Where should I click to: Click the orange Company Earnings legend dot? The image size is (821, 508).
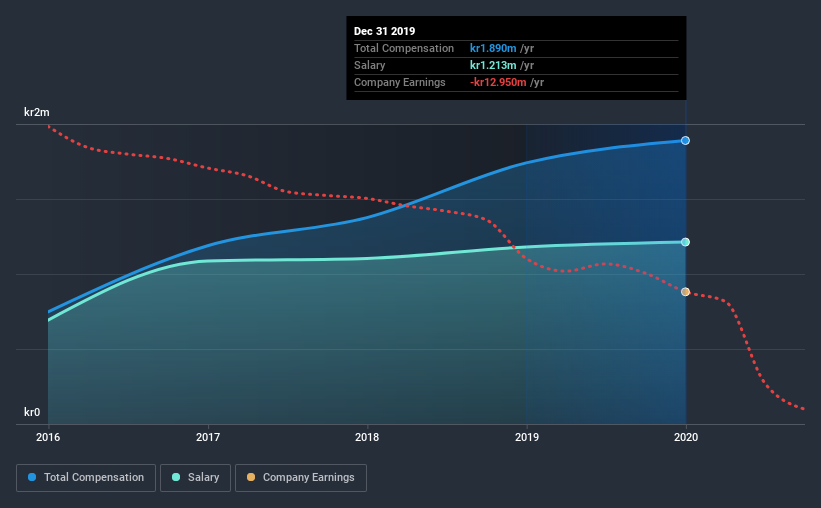(251, 477)
